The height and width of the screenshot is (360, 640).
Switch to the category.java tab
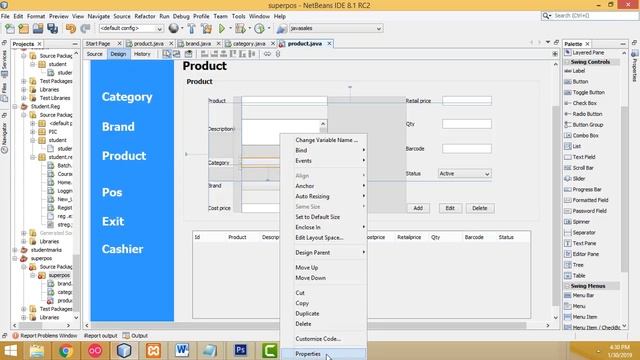(249, 44)
